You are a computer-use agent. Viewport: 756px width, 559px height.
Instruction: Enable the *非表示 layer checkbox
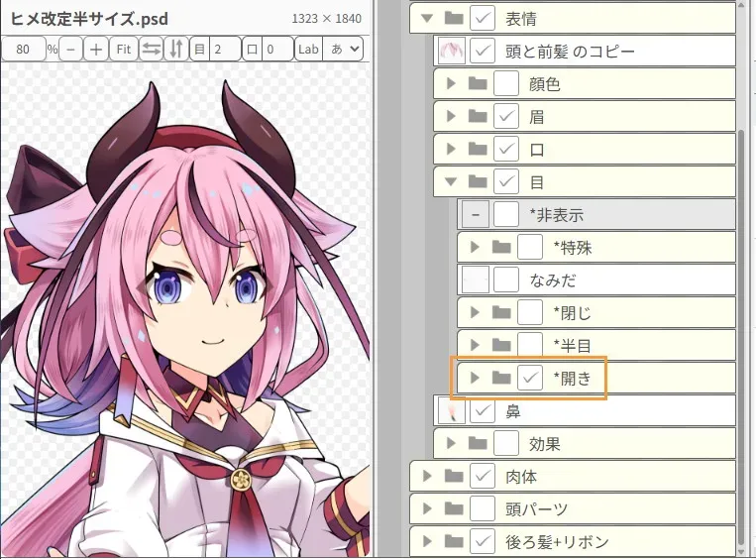click(x=506, y=215)
